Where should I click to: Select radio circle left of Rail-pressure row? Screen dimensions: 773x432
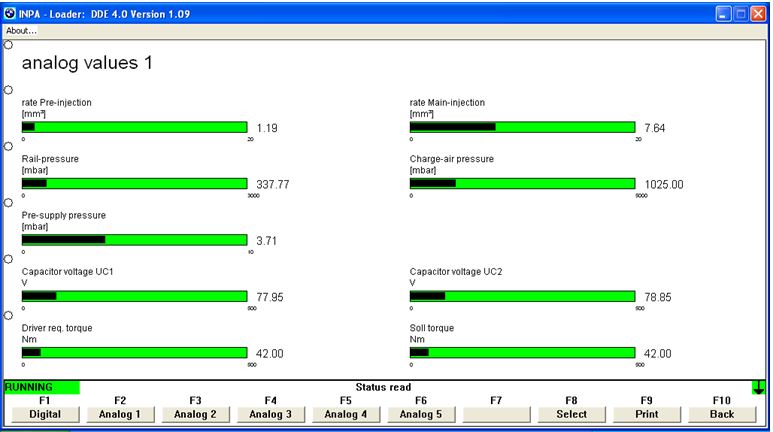[8, 145]
